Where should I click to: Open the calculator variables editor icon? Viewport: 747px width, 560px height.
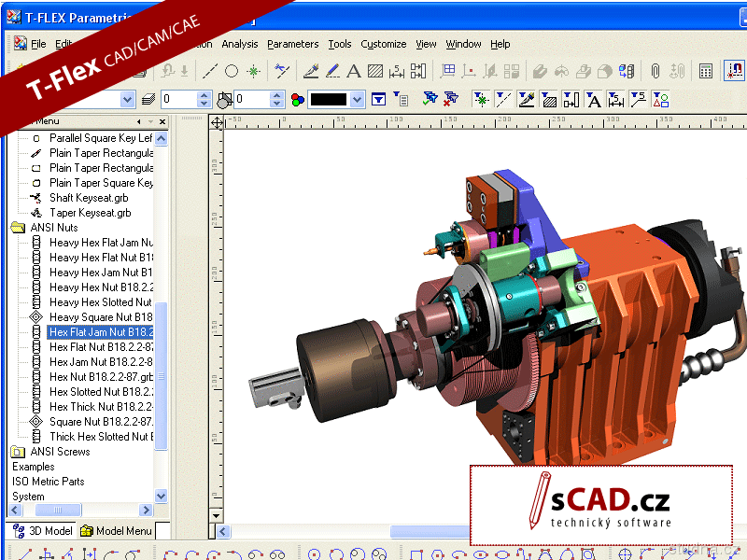[x=706, y=72]
